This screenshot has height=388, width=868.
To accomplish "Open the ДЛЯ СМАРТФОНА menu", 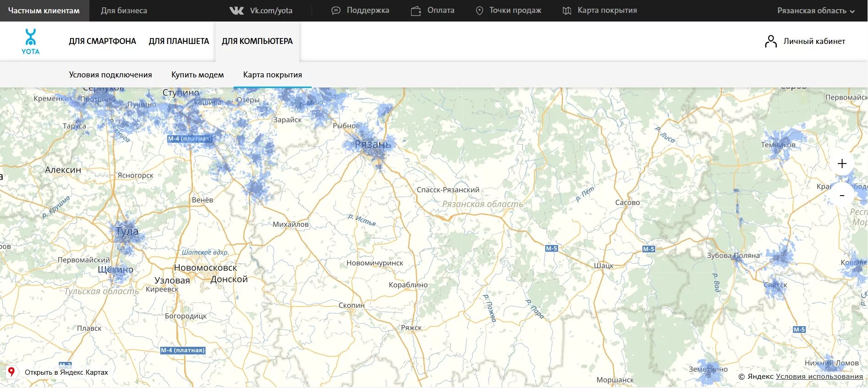I will (x=102, y=41).
